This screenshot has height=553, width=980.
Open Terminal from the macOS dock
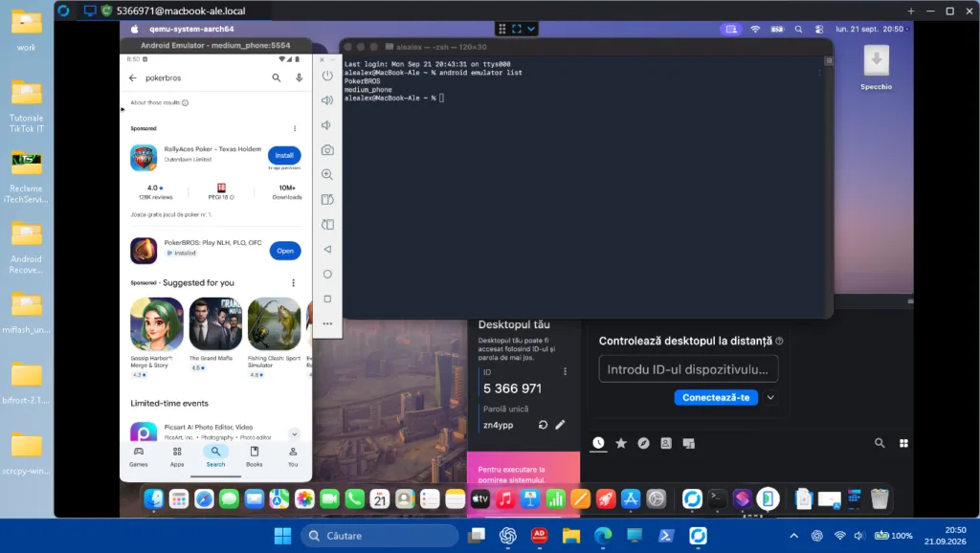point(717,498)
